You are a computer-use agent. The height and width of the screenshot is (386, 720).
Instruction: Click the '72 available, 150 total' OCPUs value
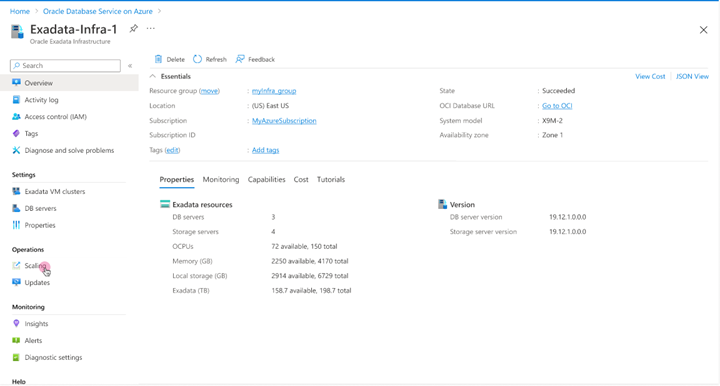pos(304,246)
